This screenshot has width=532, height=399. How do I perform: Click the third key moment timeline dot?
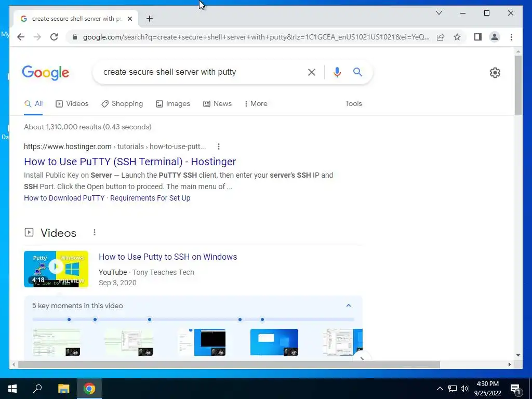coord(150,320)
